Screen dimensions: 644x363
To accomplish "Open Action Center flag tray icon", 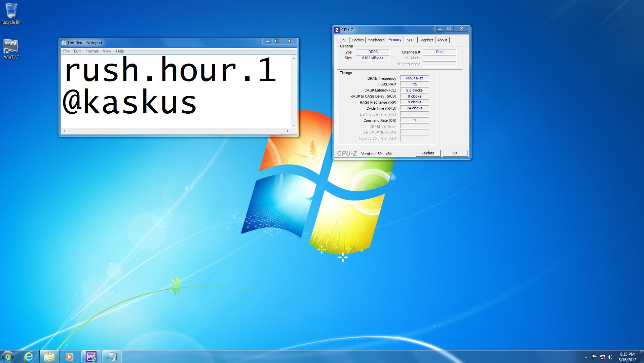I will coord(594,357).
